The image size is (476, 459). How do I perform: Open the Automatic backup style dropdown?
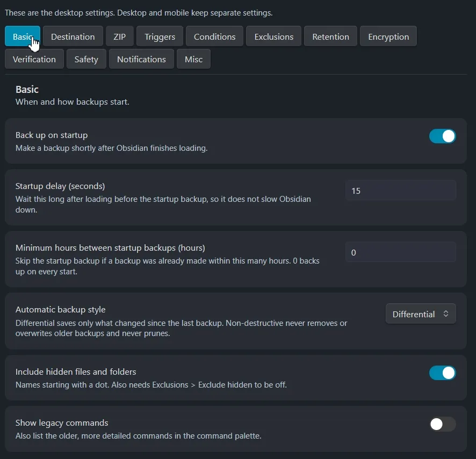[x=421, y=314]
